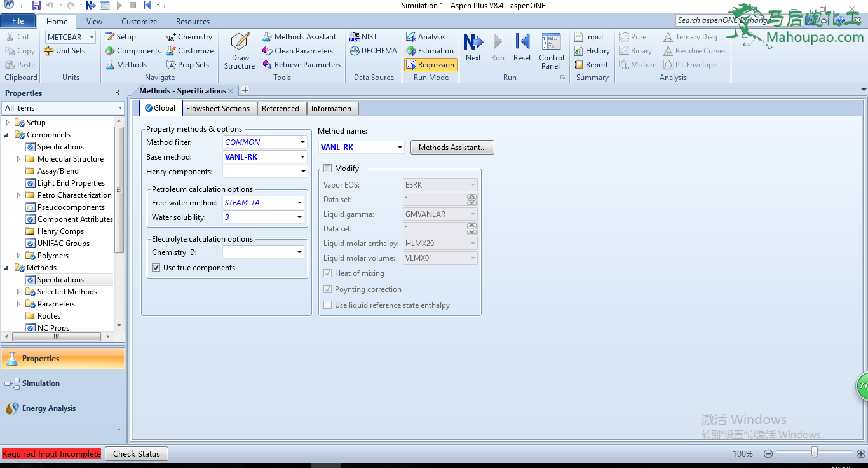Image resolution: width=868 pixels, height=468 pixels.
Task: Add new tab with plus button
Action: click(245, 91)
